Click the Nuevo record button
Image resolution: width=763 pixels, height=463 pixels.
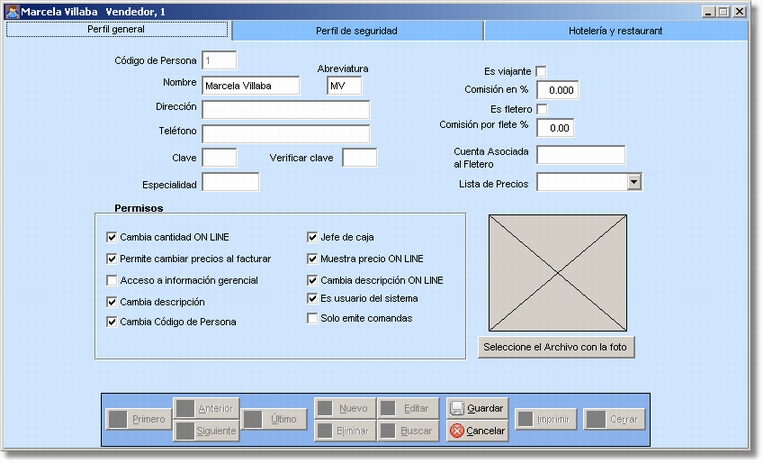pos(343,408)
